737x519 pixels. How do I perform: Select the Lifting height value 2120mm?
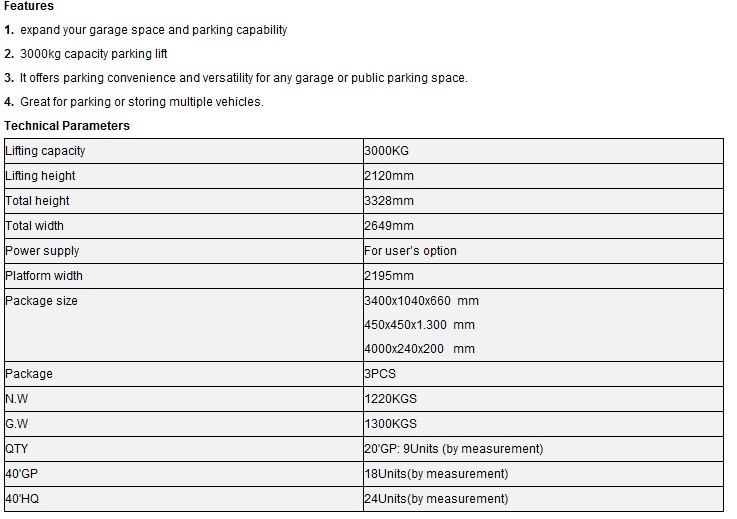coord(389,176)
